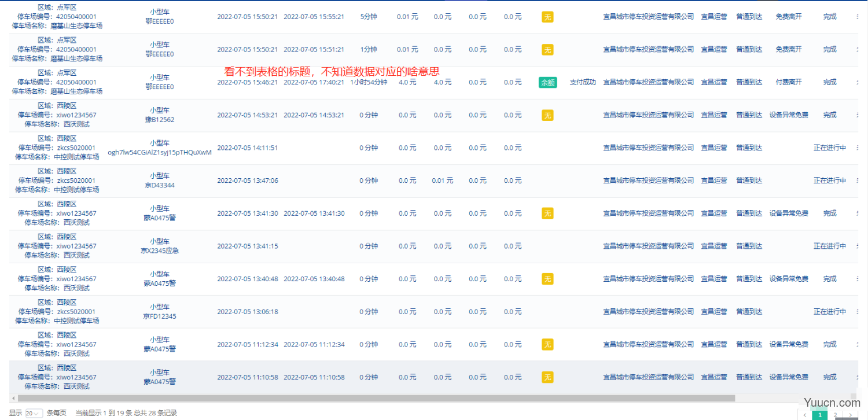Click exit time 2022-07-05 11:10:58

(314, 377)
